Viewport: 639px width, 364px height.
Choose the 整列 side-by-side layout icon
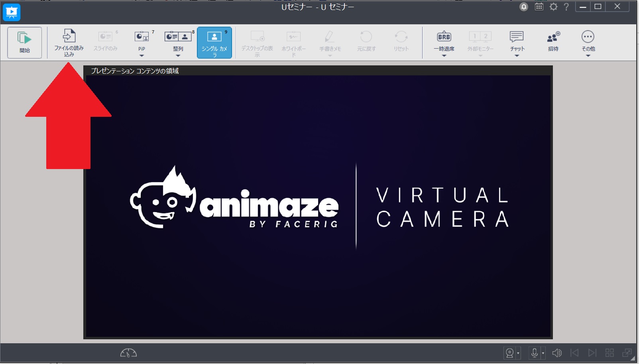tap(178, 37)
